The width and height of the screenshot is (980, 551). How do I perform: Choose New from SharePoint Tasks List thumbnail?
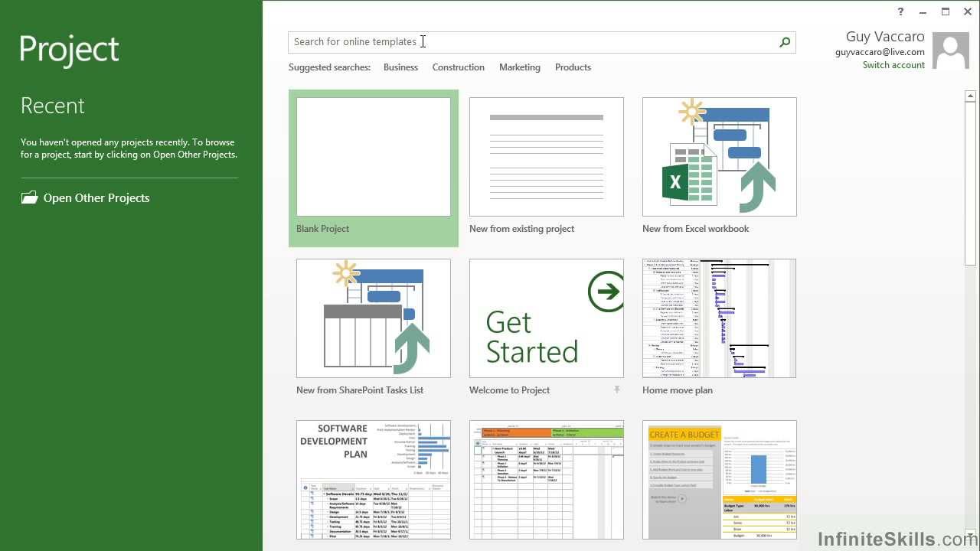374,318
